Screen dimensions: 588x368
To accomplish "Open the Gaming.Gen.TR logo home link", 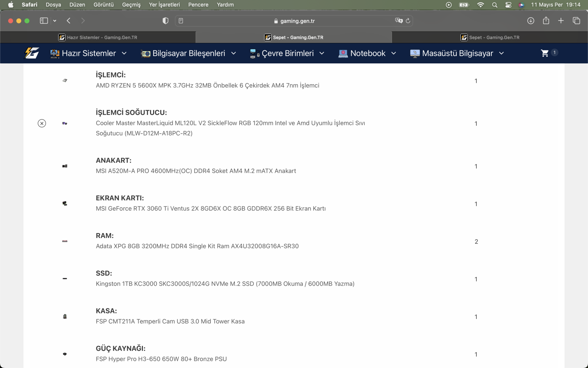I will [32, 53].
